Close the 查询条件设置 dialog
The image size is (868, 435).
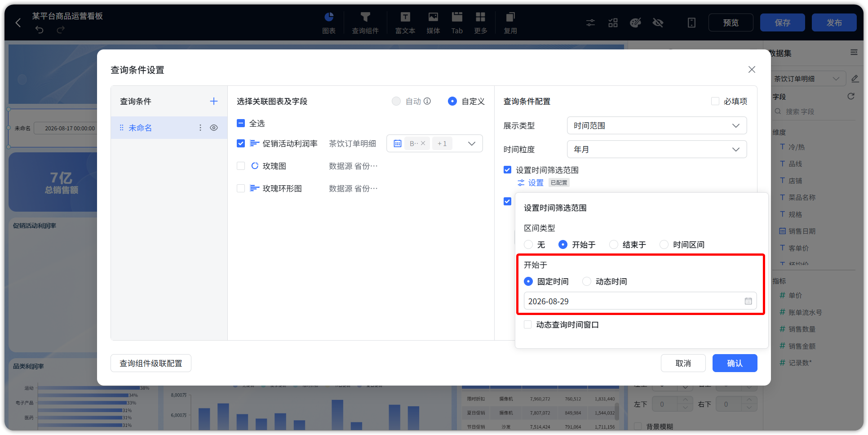coord(752,70)
